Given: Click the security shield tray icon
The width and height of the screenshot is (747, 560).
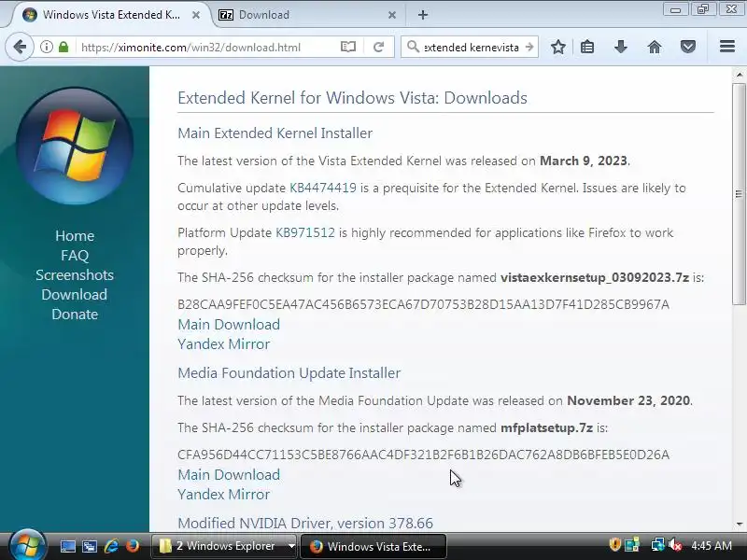Looking at the screenshot, I should click(x=614, y=544).
